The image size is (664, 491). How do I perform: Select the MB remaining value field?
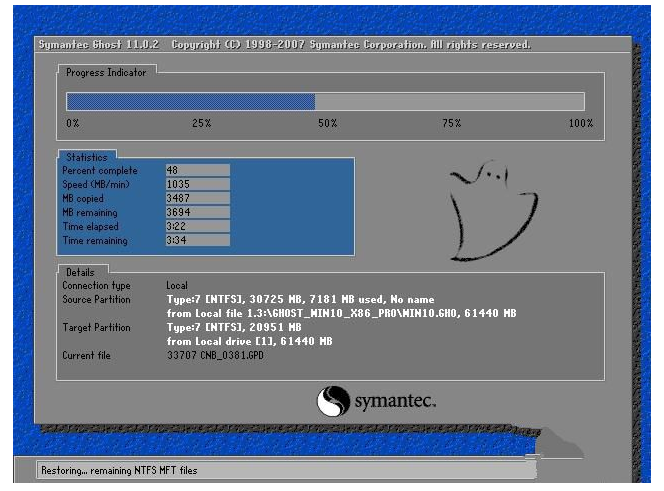point(197,212)
